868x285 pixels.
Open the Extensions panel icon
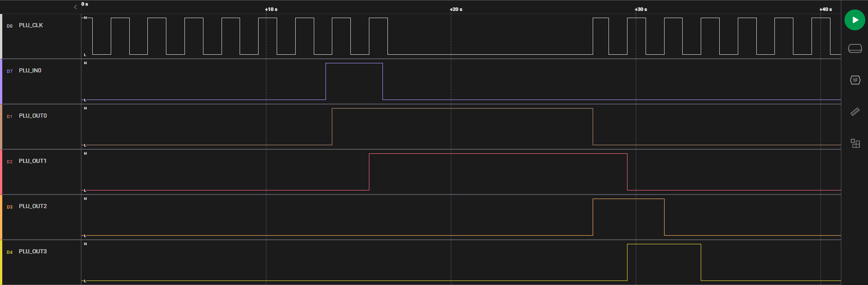tap(854, 143)
